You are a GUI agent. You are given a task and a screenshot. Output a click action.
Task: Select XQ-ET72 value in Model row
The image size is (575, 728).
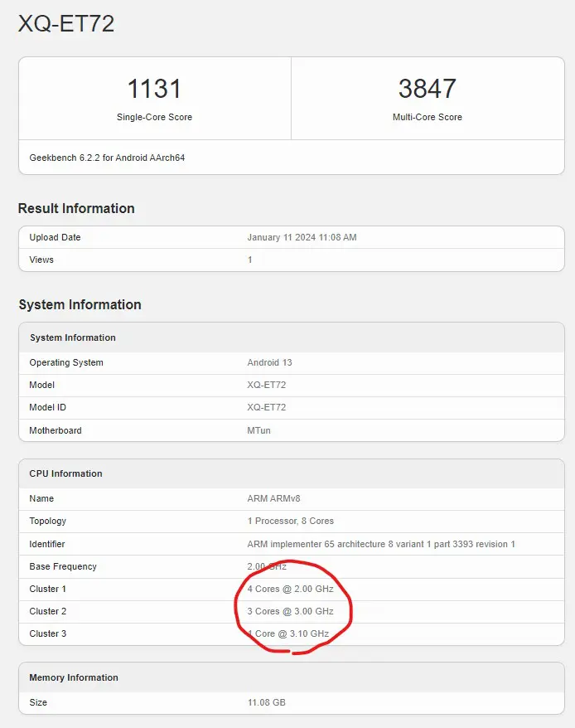267,385
